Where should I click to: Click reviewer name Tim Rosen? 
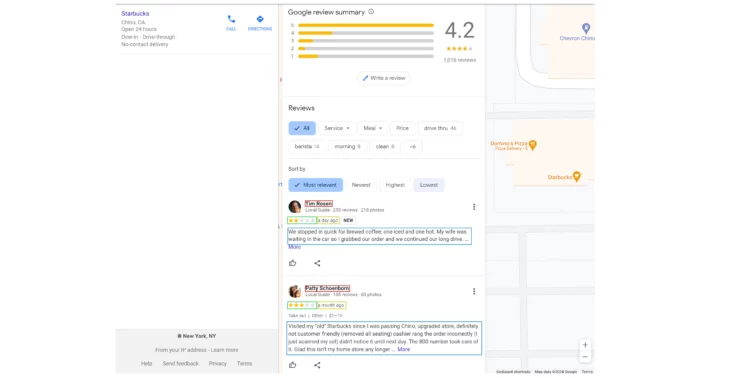(318, 203)
